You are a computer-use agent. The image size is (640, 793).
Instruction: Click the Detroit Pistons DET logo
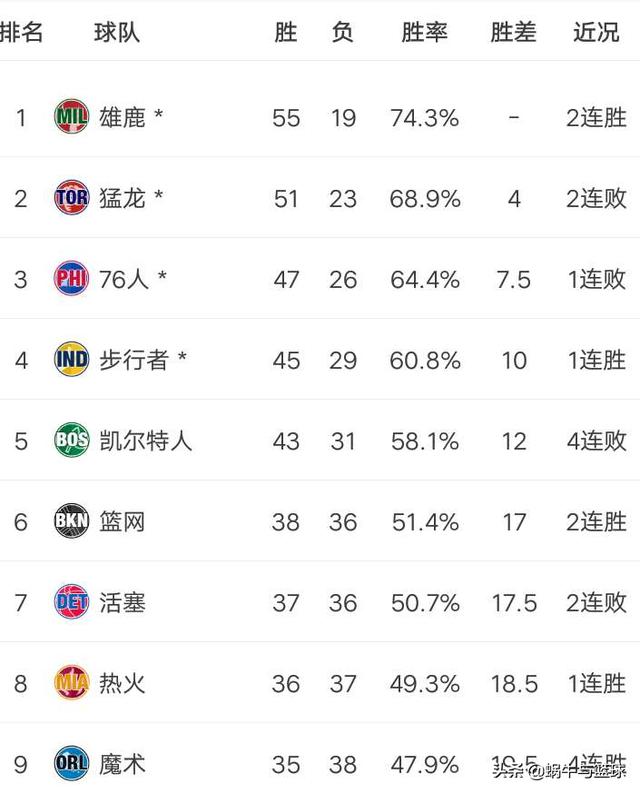71,602
